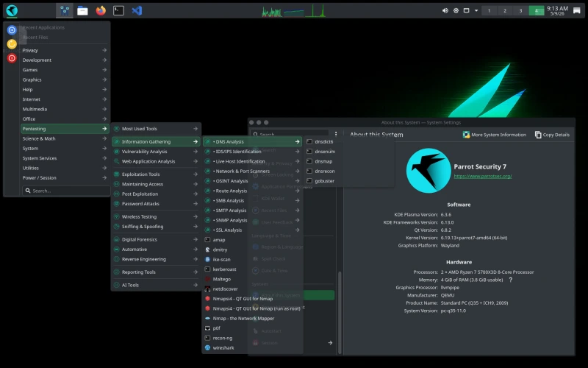Expand the SSL Analysis submenu
Screen dimensions: 588x368
(252, 230)
